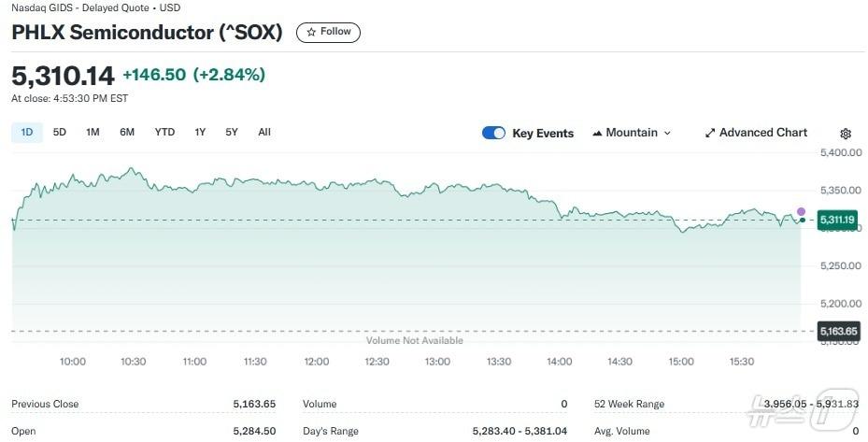Click the 5,163.65 previous close label
Screen dimensions: 868x442
click(x=838, y=331)
